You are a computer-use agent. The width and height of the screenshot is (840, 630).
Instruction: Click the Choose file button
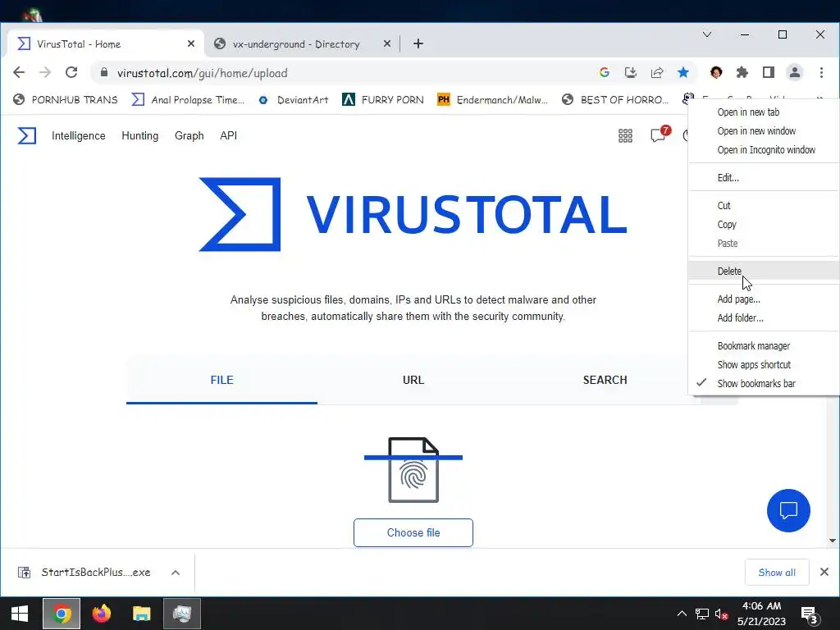click(x=413, y=532)
